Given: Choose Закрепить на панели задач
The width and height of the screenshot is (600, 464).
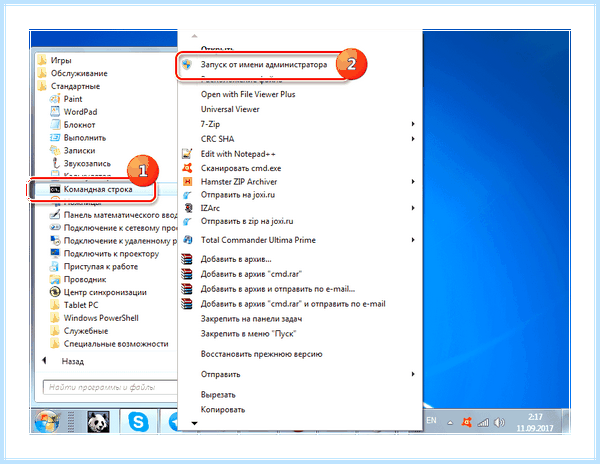Looking at the screenshot, I should coord(251,319).
